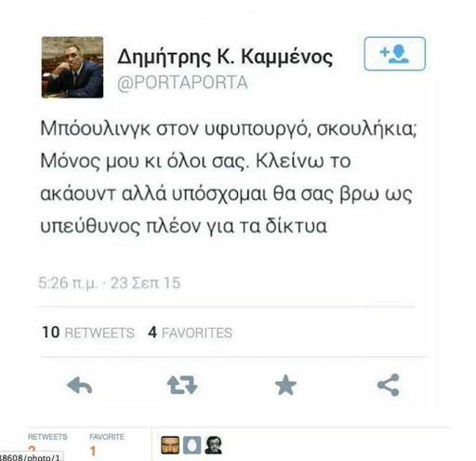View the 4 FAVORITES list

pos(190,333)
